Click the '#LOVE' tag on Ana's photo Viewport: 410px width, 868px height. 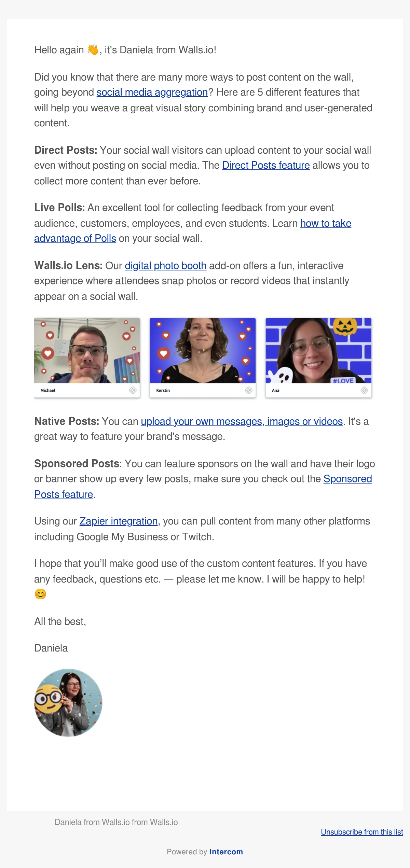click(x=343, y=380)
